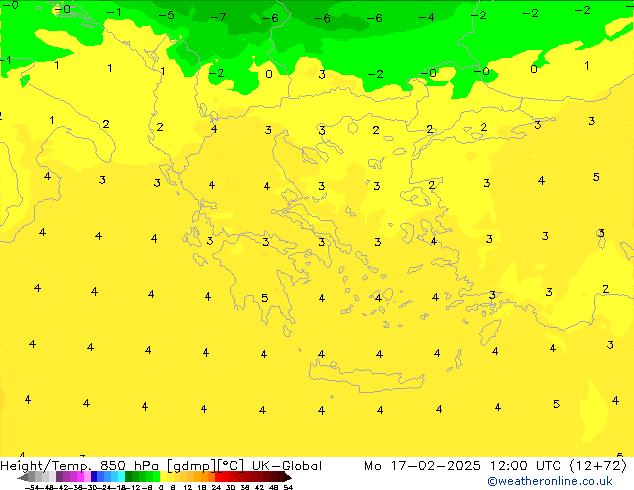Click the dark right arrow of legend
Screen dimensions: 634x490
coord(287,478)
